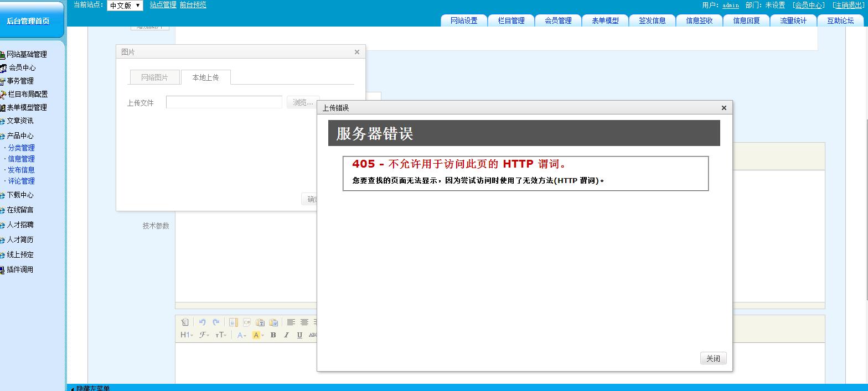Switch to the 网络图片 tab
Image resolution: width=868 pixels, height=391 pixels.
pyautogui.click(x=154, y=77)
